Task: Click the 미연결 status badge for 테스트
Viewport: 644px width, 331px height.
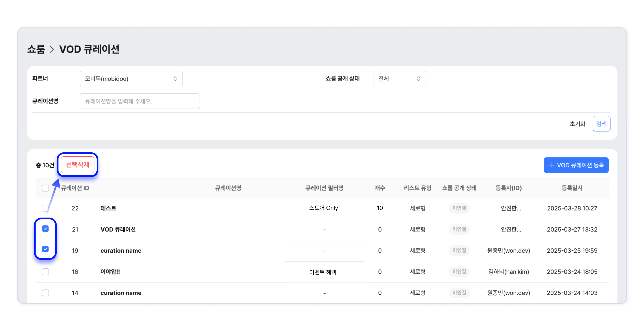Action: 459,208
